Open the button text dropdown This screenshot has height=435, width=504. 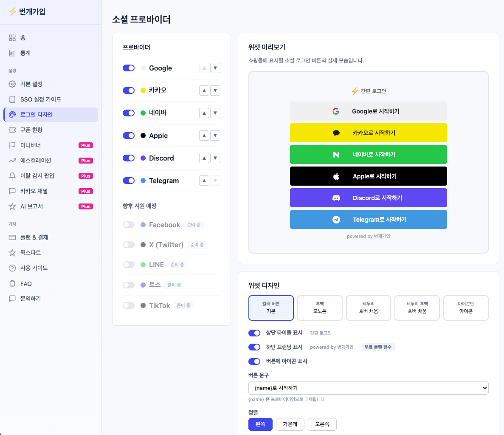pyautogui.click(x=368, y=388)
